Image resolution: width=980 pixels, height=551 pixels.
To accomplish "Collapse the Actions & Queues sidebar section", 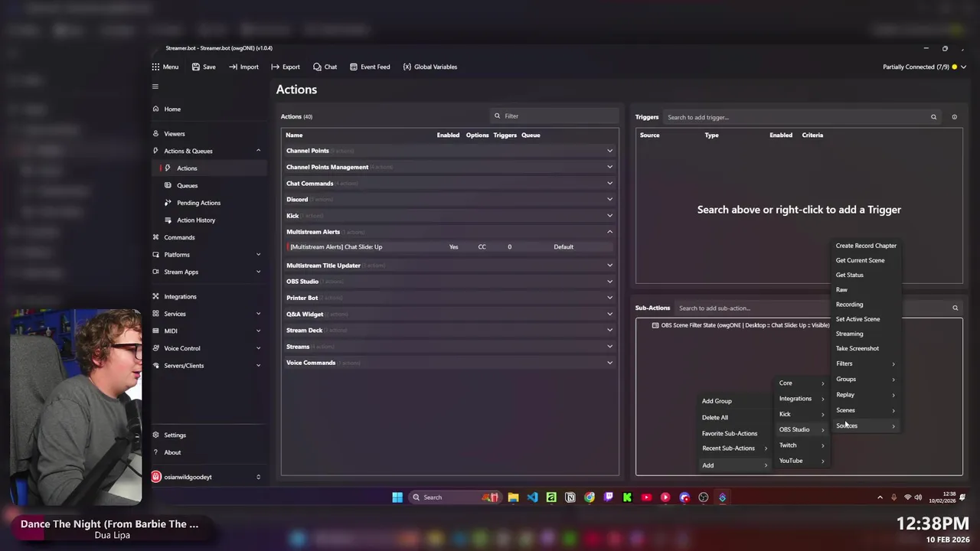I will (x=207, y=151).
